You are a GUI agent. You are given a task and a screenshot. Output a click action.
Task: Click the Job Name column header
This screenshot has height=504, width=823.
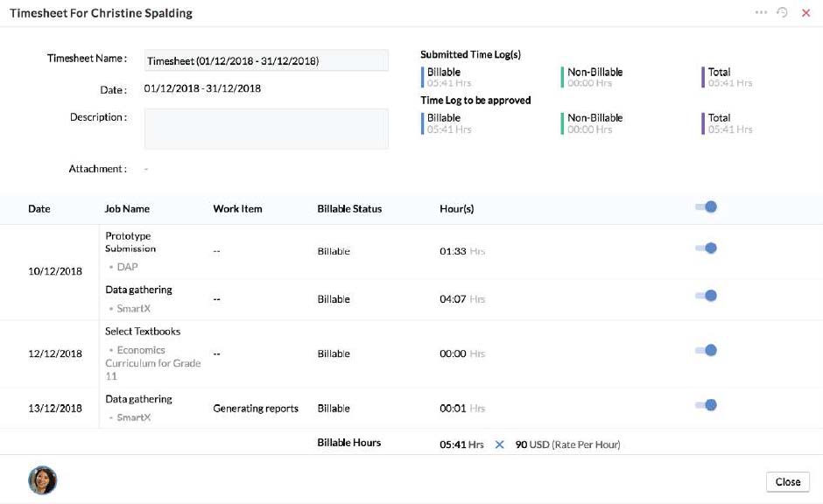click(x=127, y=209)
